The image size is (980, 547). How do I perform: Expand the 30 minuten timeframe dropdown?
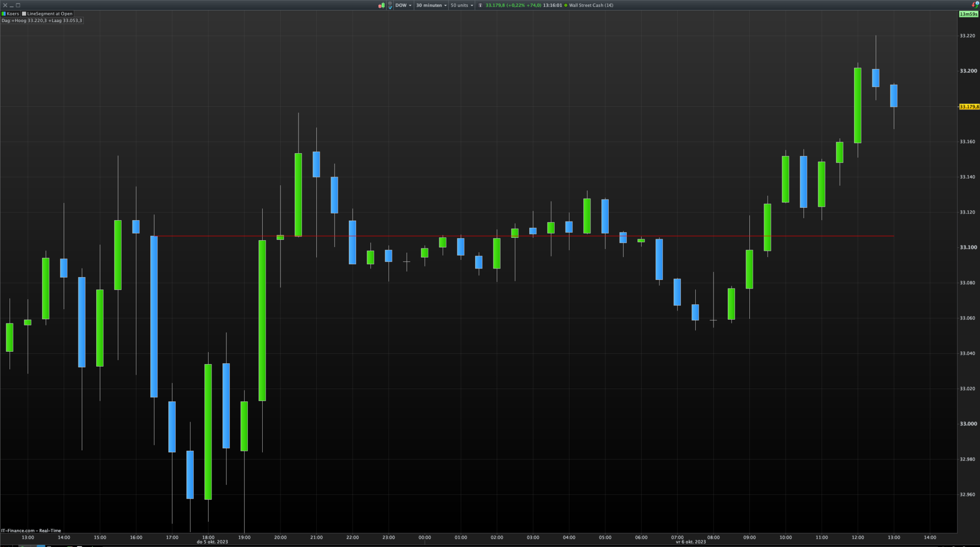[x=431, y=5]
